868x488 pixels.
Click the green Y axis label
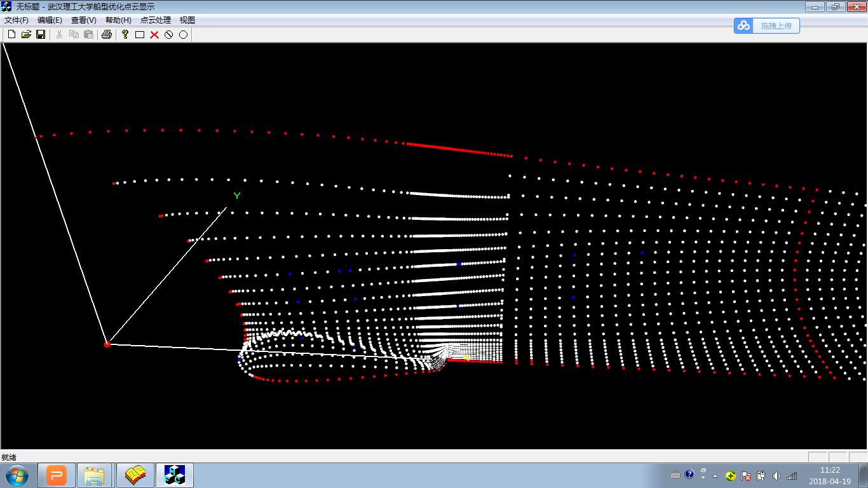(237, 196)
